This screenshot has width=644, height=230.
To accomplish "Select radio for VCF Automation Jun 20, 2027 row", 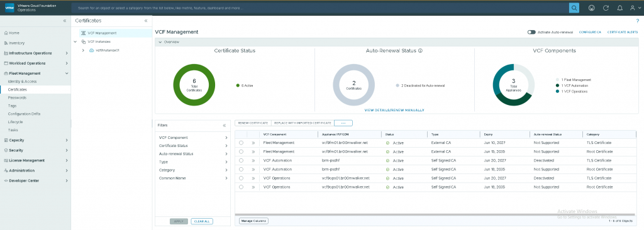I will tap(241, 161).
